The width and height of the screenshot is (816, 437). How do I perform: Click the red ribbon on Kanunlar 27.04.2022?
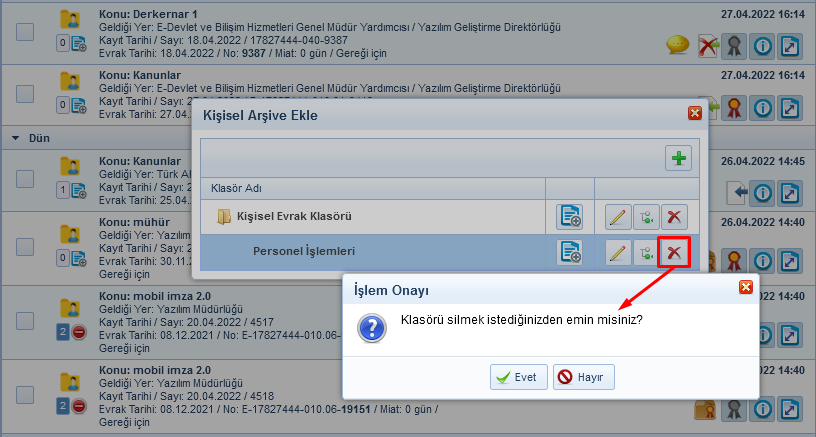734,108
